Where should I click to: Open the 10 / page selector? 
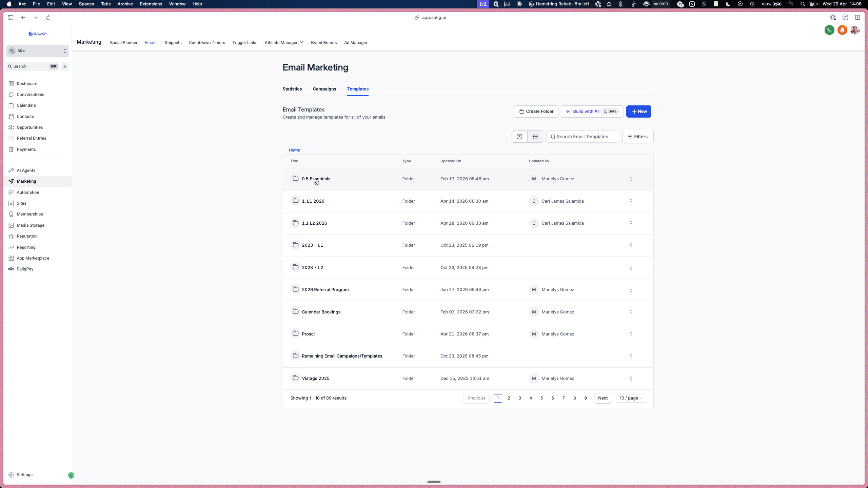tap(631, 398)
